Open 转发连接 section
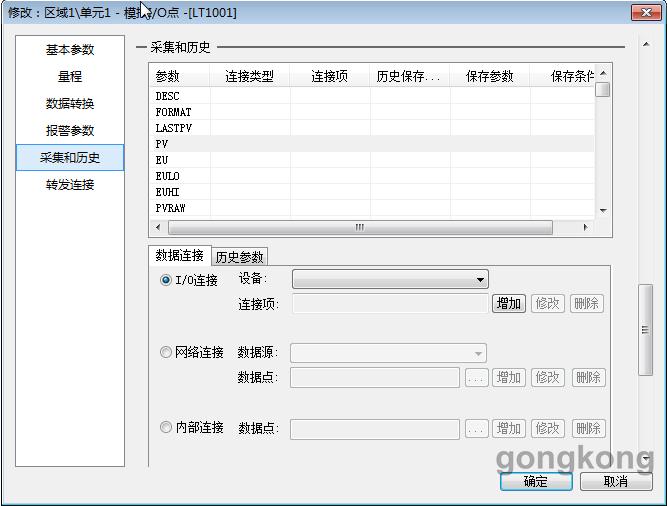The image size is (667, 506). click(x=70, y=185)
